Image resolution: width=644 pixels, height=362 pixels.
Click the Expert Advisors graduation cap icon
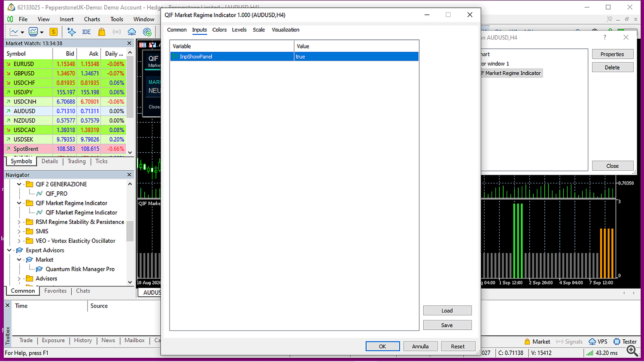pos(20,250)
